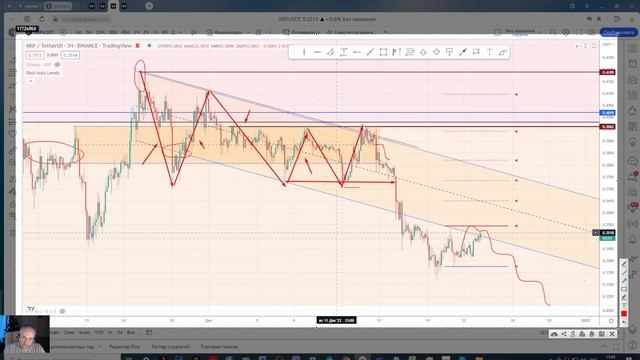
Task: Search similar images on Google
Action: (573, 334)
